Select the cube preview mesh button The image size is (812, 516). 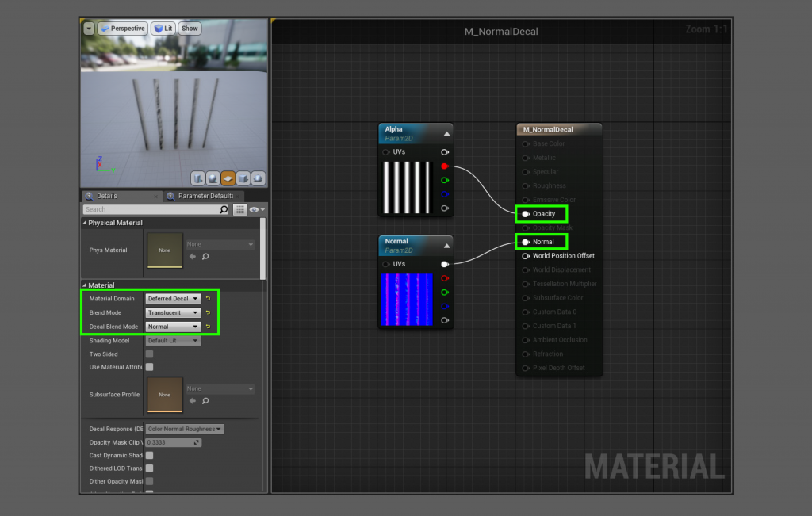243,178
